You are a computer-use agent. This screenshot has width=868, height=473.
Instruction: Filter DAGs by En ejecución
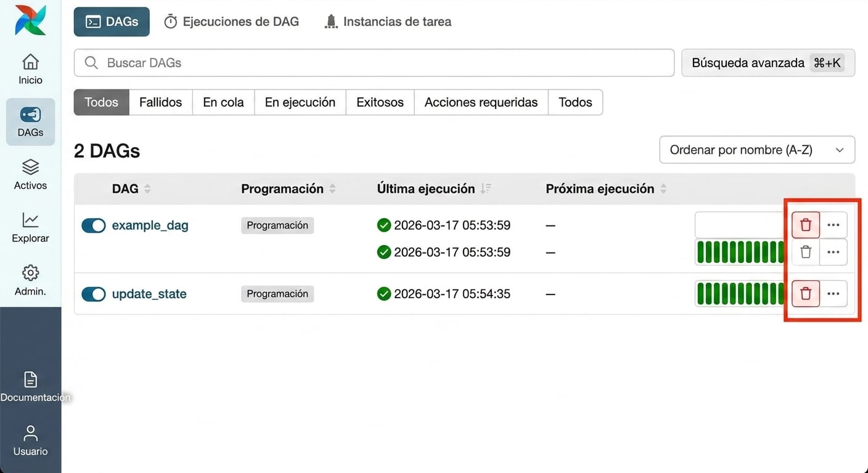(300, 102)
